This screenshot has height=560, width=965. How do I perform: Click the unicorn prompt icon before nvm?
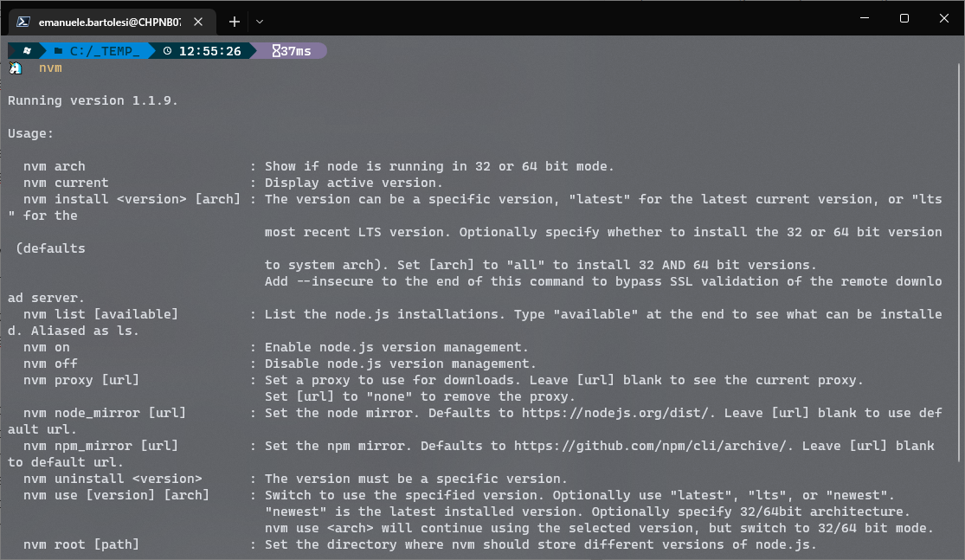point(16,68)
